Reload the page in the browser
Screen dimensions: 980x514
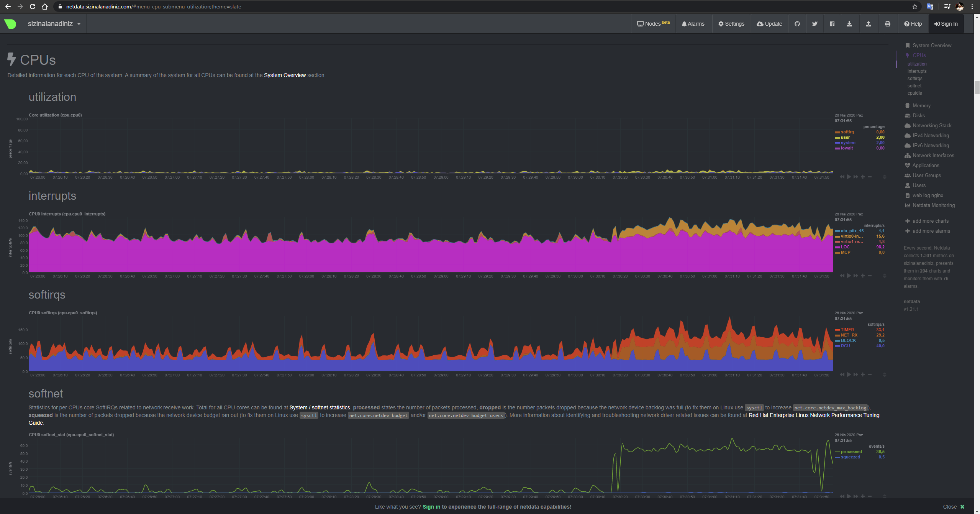[x=33, y=7]
